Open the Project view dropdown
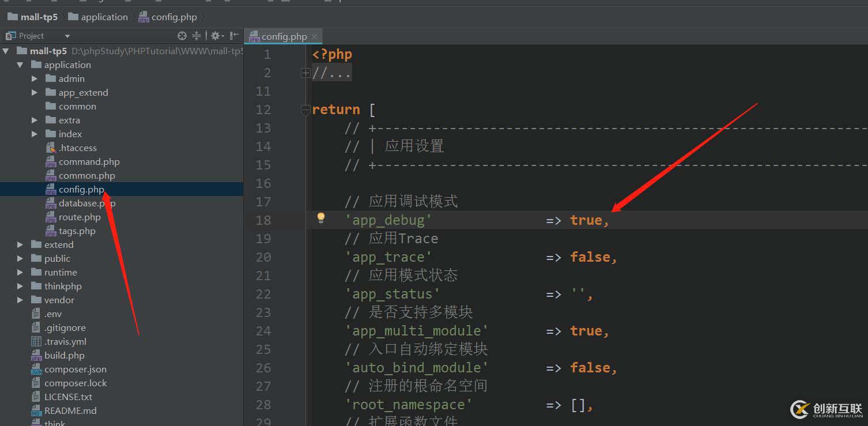The height and width of the screenshot is (426, 868). pyautogui.click(x=67, y=36)
